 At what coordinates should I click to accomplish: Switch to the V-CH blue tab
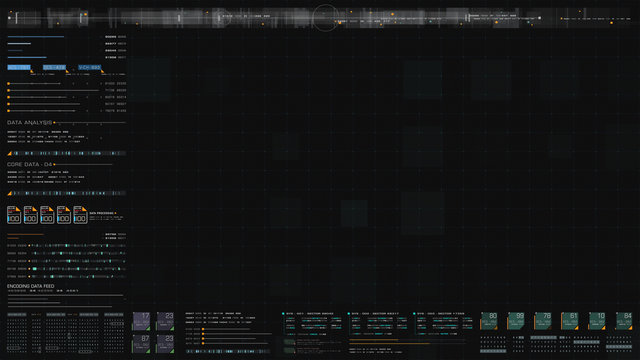pyautogui.click(x=89, y=67)
